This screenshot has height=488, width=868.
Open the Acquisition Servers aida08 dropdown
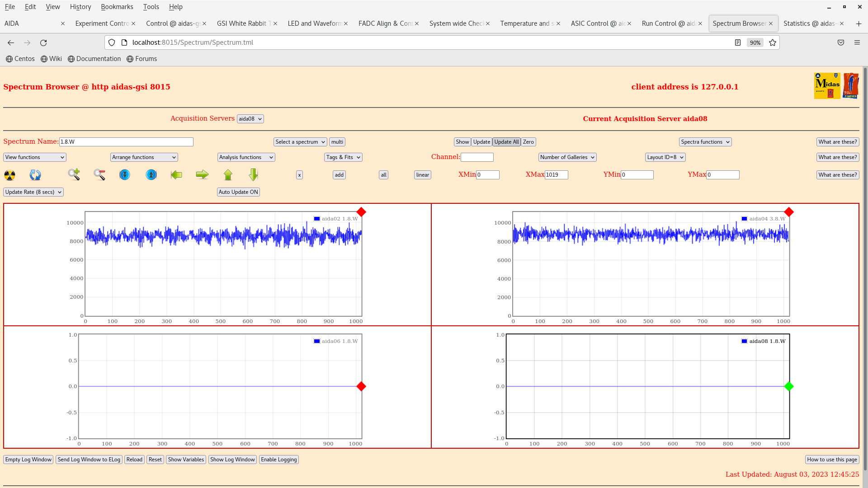(250, 119)
